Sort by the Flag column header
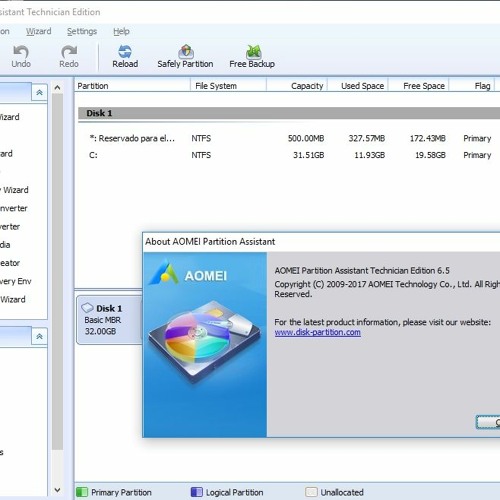Viewport: 500px width, 500px height. click(x=472, y=86)
